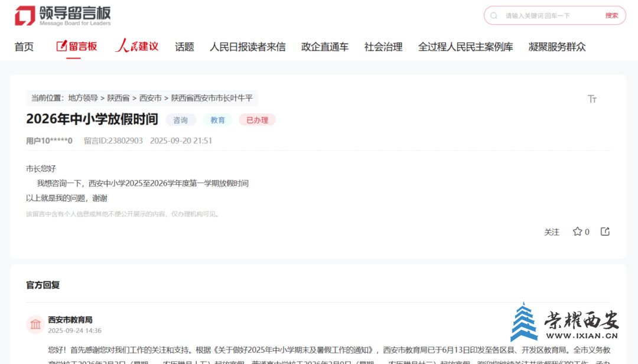This screenshot has height=364, width=638.
Task: Click the 人民建议 logo in navigation
Action: click(137, 46)
